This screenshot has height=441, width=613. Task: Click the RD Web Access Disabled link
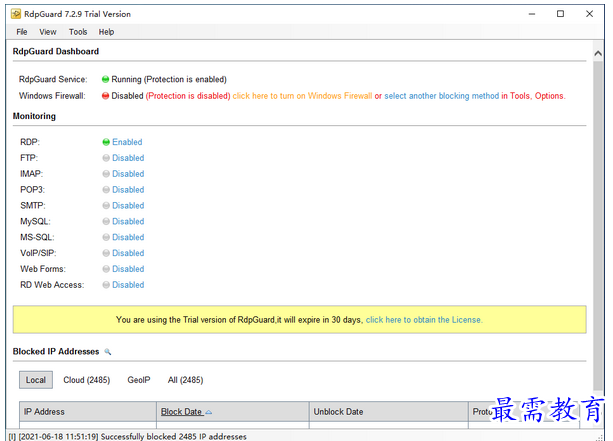click(x=128, y=285)
